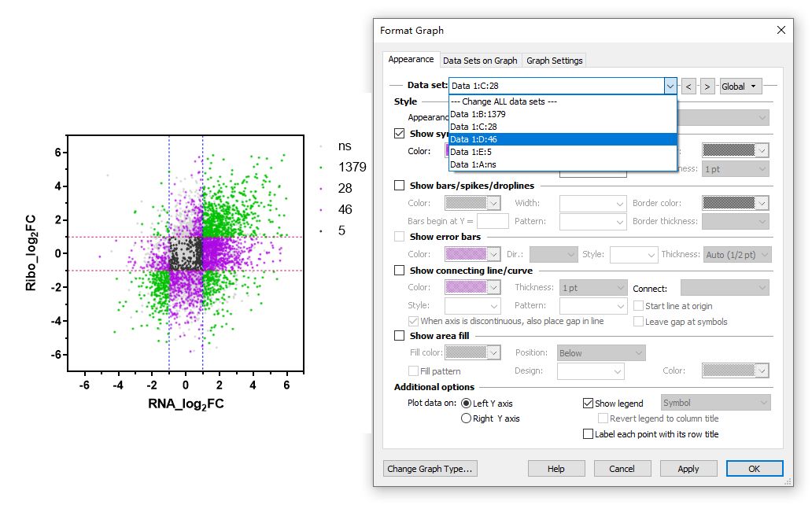Click the Change Graph Type button
This screenshot has height=505, width=812.
[430, 468]
